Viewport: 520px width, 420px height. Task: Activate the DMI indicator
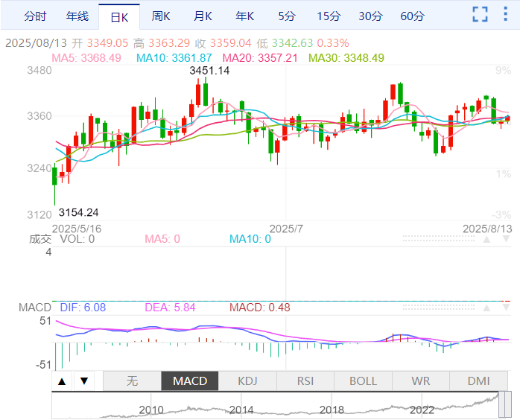coord(478,381)
